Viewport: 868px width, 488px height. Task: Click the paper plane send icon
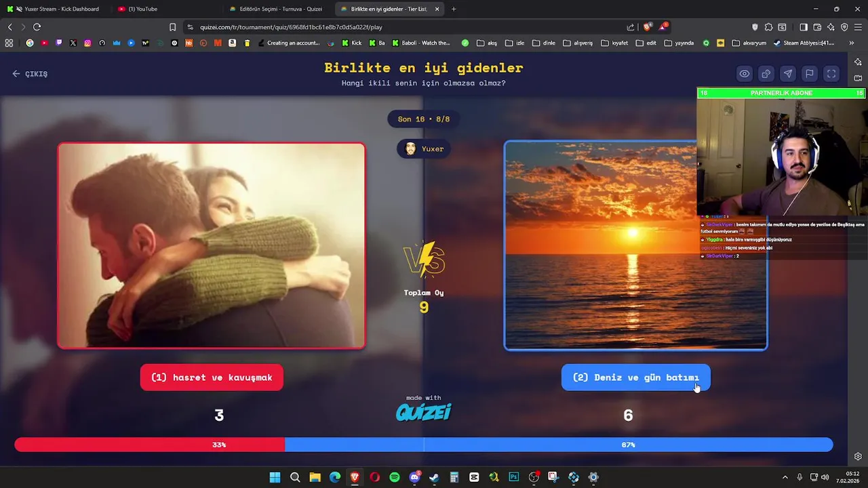coord(788,74)
